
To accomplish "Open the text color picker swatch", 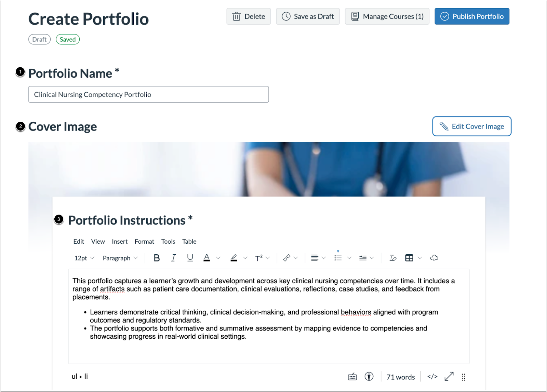I will [206, 258].
